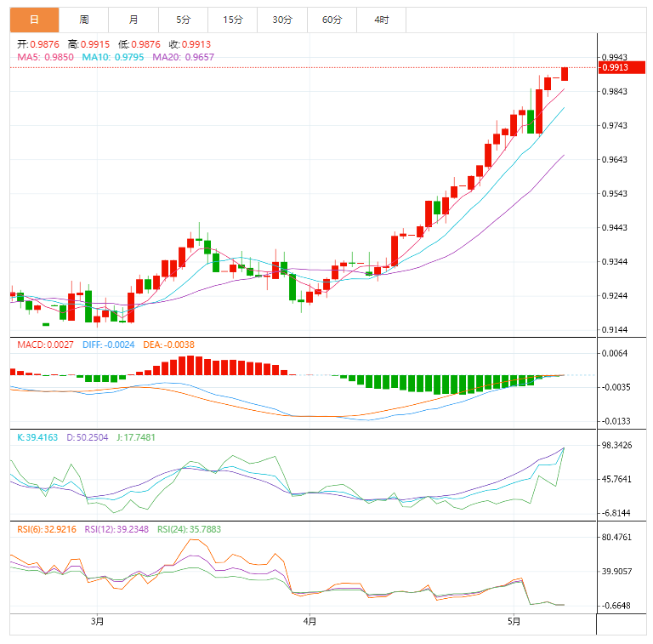Image resolution: width=653 pixels, height=644 pixels.
Task: Click the 5月 date axis marker
Action: point(514,622)
